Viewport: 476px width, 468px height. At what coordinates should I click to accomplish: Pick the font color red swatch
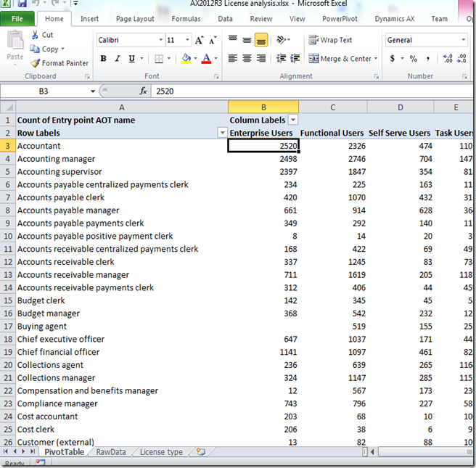tap(206, 59)
